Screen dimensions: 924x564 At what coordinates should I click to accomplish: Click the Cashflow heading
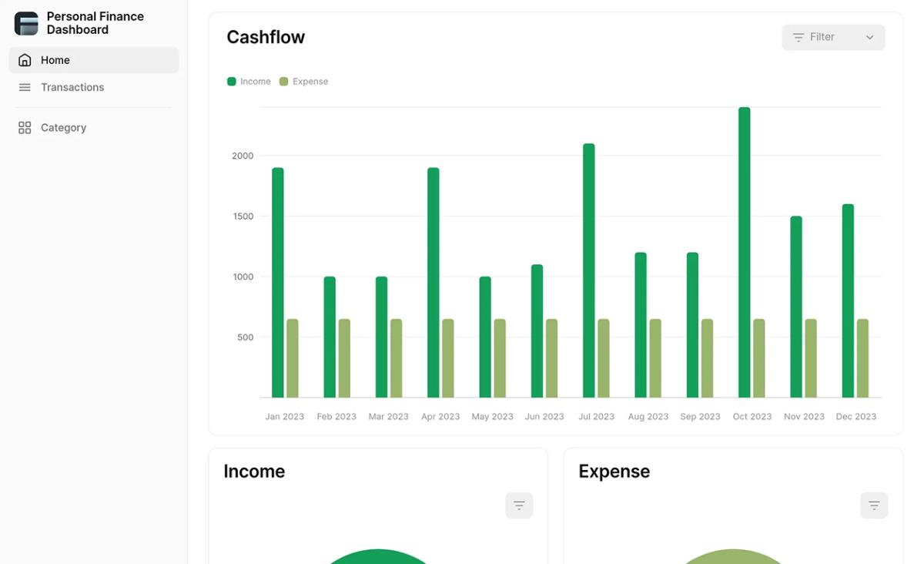(x=266, y=37)
